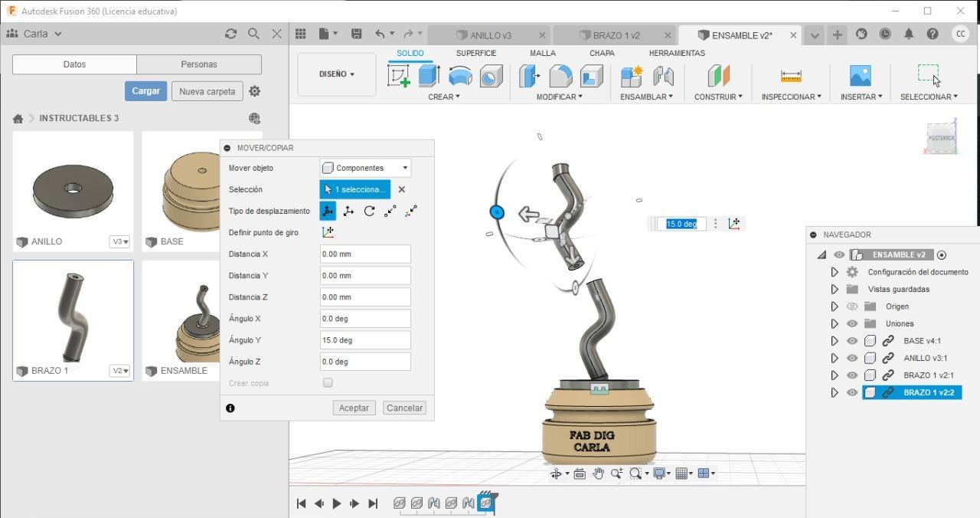Select the Press Pull tool icon
The width and height of the screenshot is (980, 518).
pyautogui.click(x=530, y=76)
